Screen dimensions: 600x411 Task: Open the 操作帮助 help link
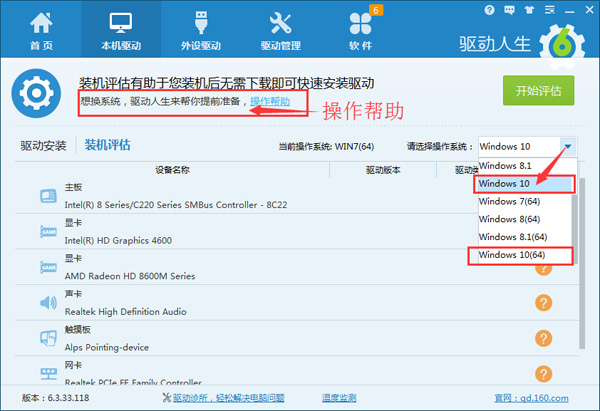[x=270, y=101]
